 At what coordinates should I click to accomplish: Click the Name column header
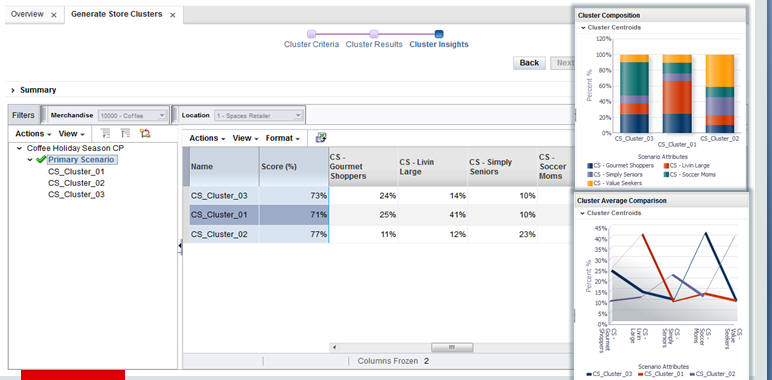224,166
